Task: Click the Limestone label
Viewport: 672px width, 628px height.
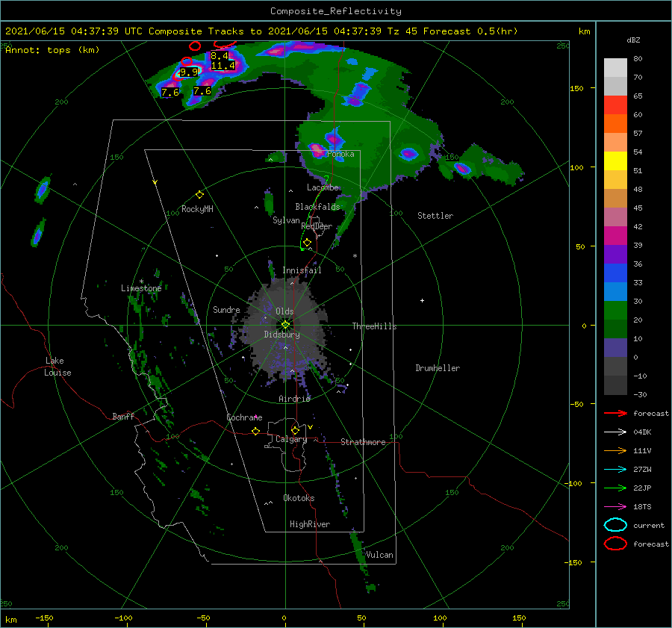Action: (141, 288)
